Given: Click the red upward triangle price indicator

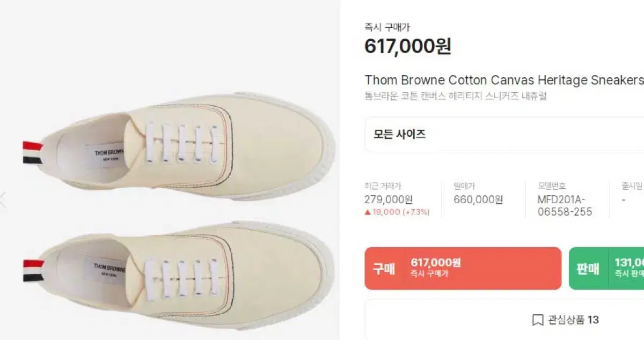Looking at the screenshot, I should 368,212.
